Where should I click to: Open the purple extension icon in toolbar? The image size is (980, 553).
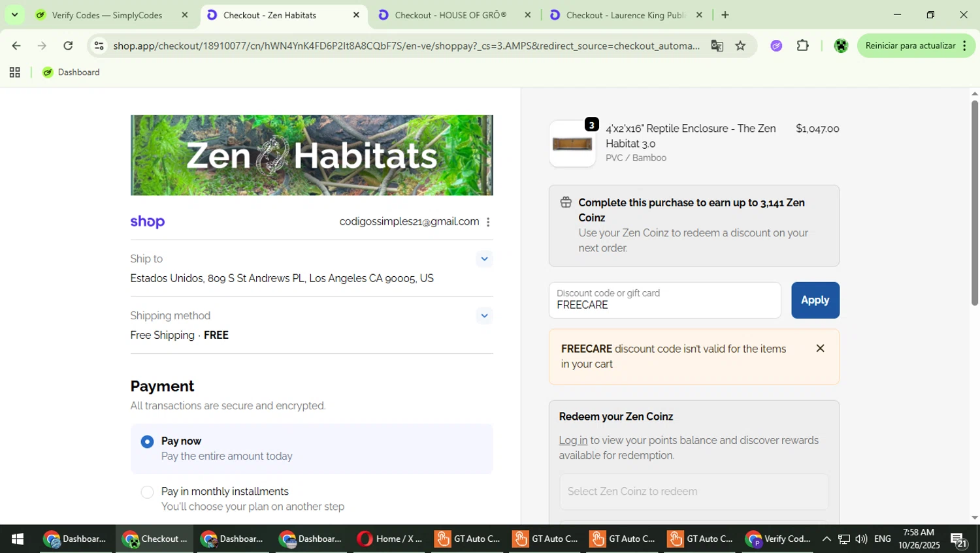(x=776, y=46)
